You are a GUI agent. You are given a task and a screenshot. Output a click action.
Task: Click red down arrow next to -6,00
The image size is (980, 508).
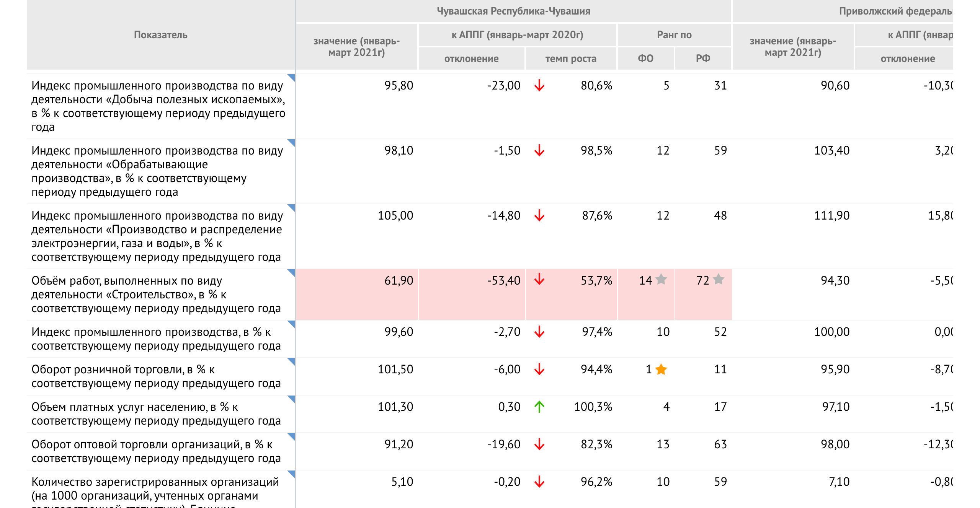(x=539, y=369)
